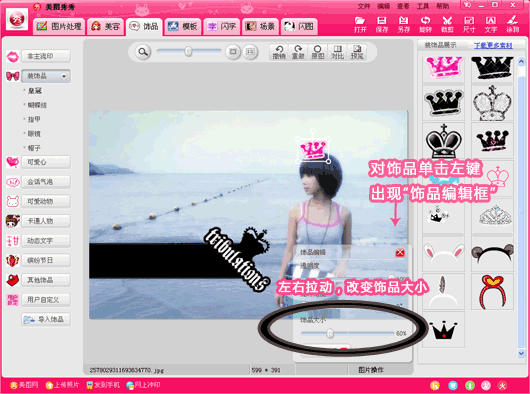Click the 打开 open file icon

click(360, 24)
